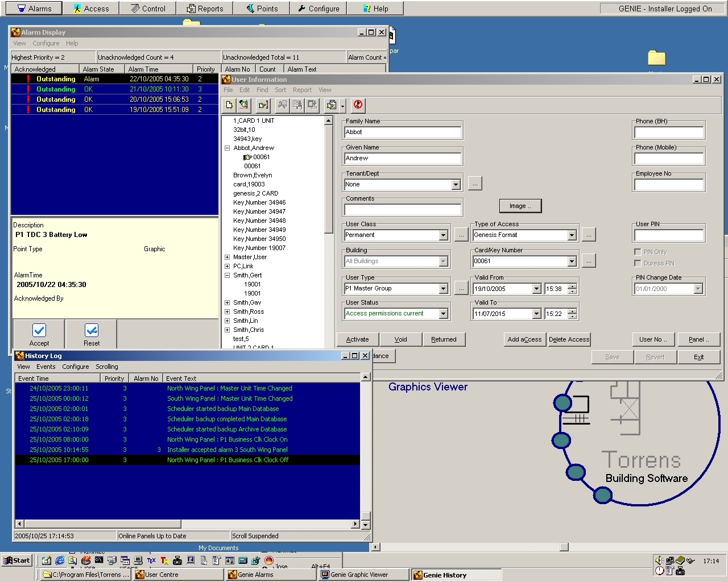The width and height of the screenshot is (728, 582).
Task: Click the Comments input field
Action: click(403, 210)
